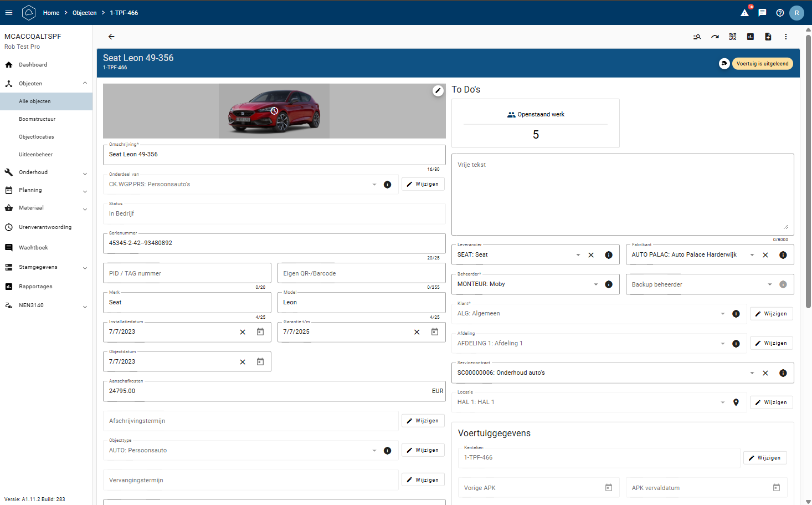Viewport: 812px width, 505px height.
Task: Go to Dashboard in the sidebar
Action: 33,65
